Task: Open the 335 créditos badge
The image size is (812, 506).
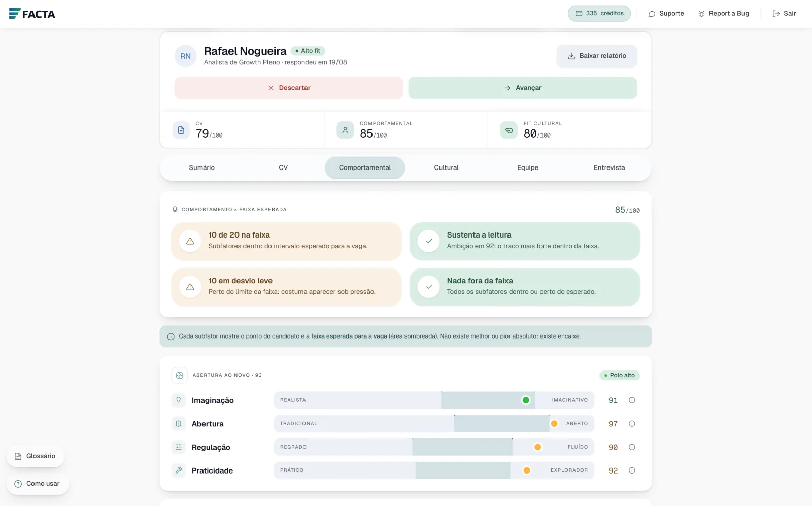Action: tap(599, 14)
